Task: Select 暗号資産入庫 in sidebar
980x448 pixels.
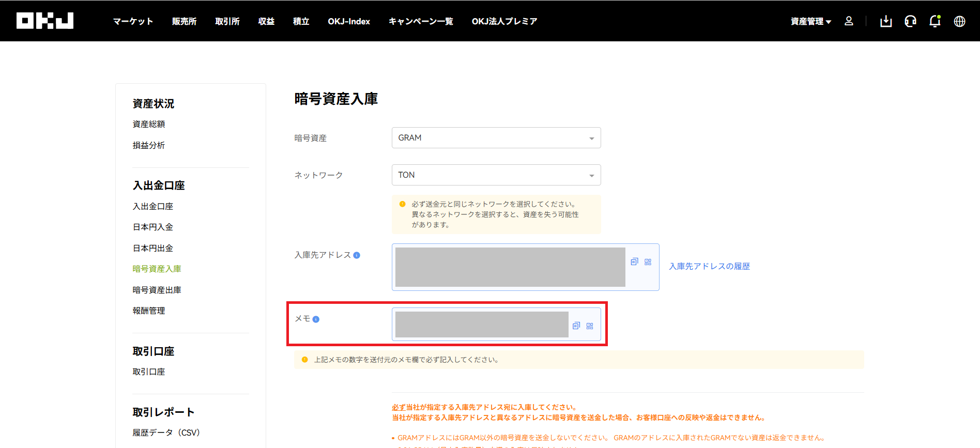Action: [157, 269]
